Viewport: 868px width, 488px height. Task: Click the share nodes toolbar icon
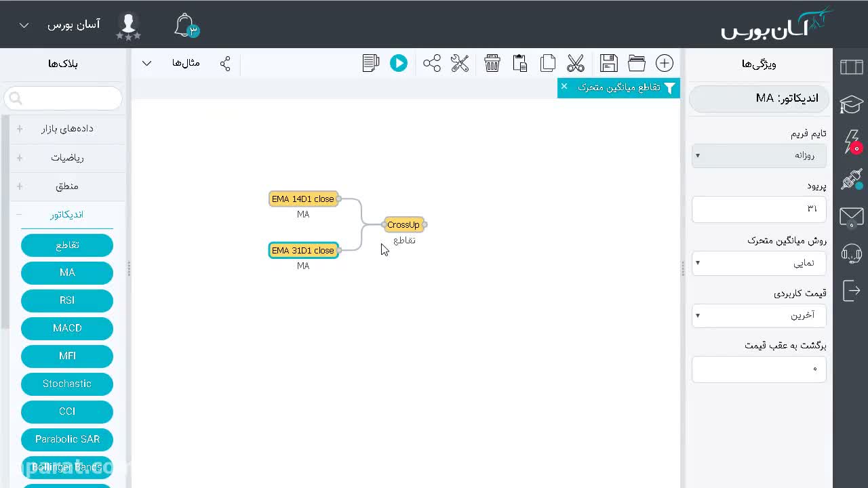click(x=432, y=63)
